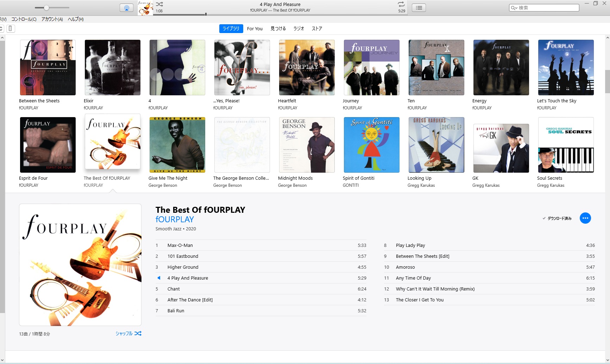Select the GK album cover

(501, 148)
